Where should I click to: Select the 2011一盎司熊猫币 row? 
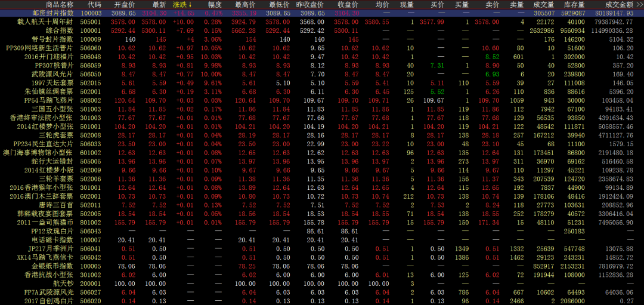click(322, 223)
